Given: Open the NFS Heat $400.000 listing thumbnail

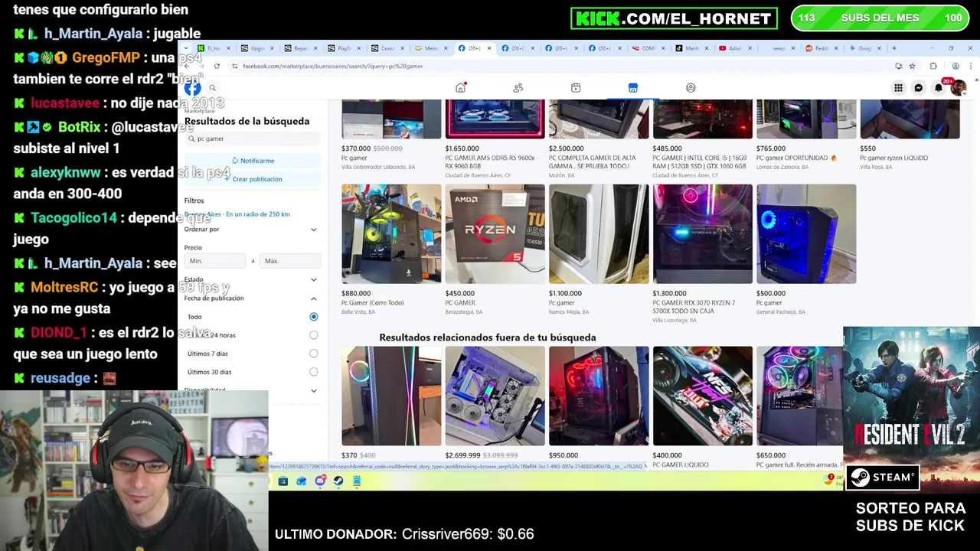Looking at the screenshot, I should point(702,396).
